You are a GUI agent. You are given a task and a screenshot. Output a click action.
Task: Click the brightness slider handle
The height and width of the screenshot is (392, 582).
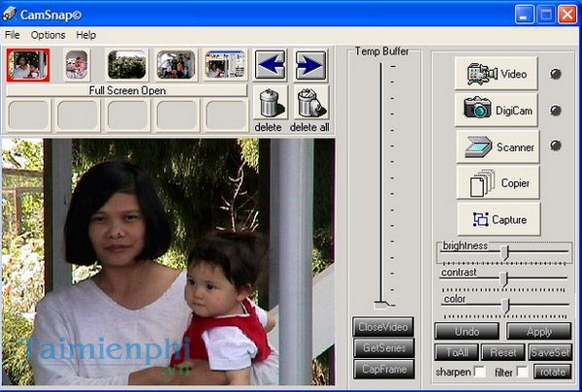[504, 252]
